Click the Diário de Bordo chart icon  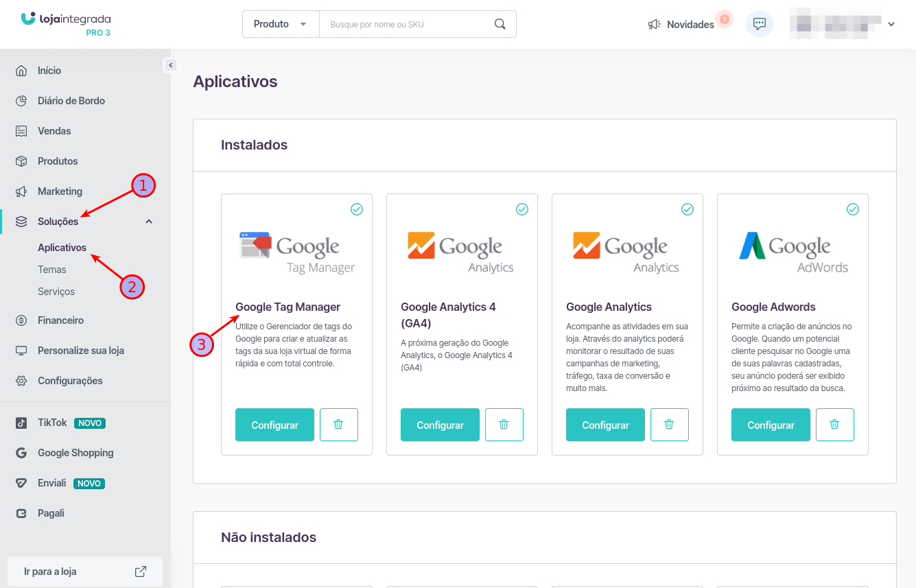tap(21, 101)
